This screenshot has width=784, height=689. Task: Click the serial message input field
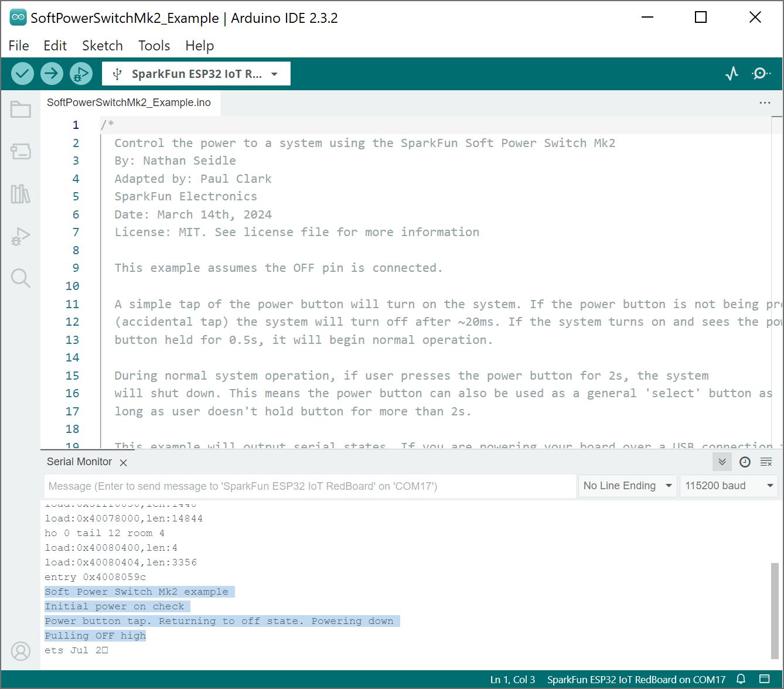coord(310,486)
